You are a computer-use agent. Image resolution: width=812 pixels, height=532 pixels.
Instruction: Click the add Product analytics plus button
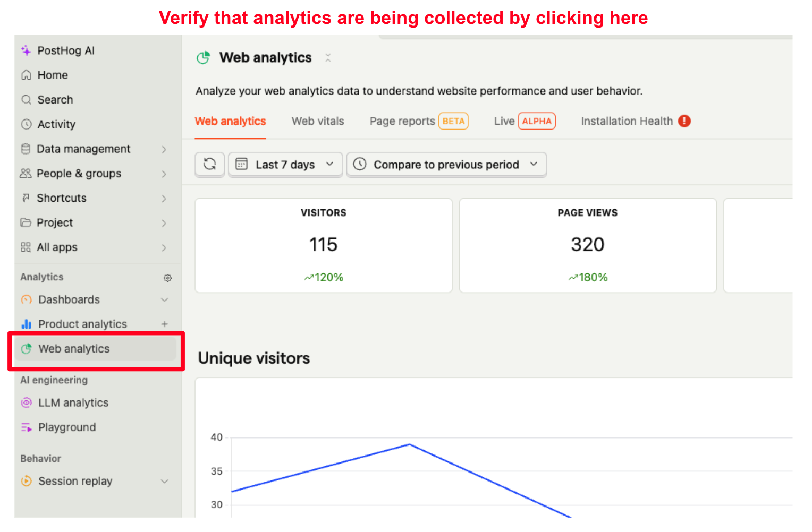(x=165, y=324)
